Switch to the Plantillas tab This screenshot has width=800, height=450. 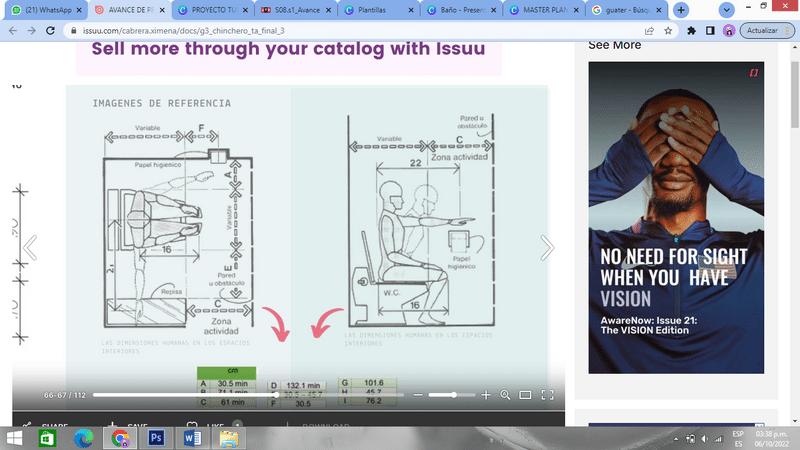[379, 10]
